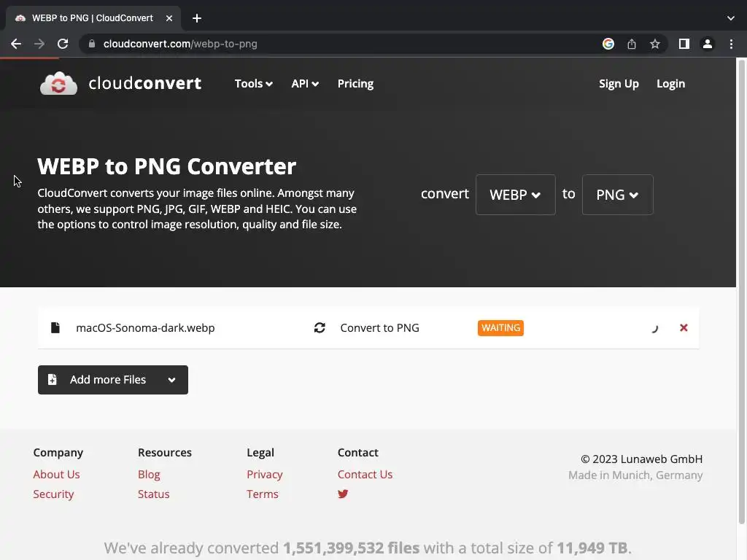Open the Privacy link

[x=264, y=474]
